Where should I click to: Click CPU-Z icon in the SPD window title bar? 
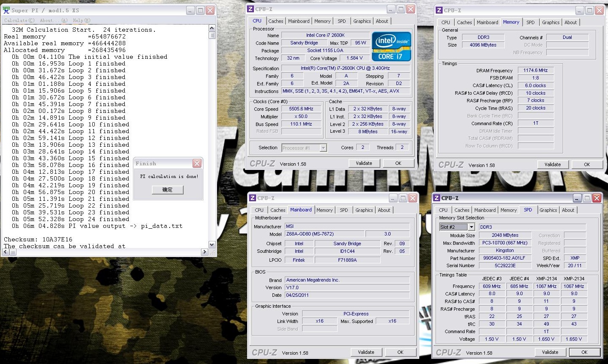[436, 198]
